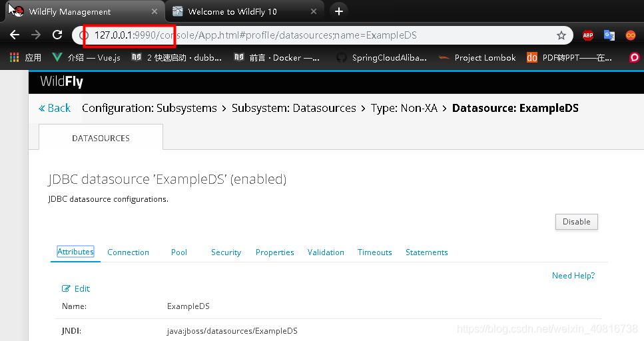Click the JNDI value java:jboss/datasources/ExampleDS
Image resolution: width=644 pixels, height=341 pixels.
[x=232, y=331]
